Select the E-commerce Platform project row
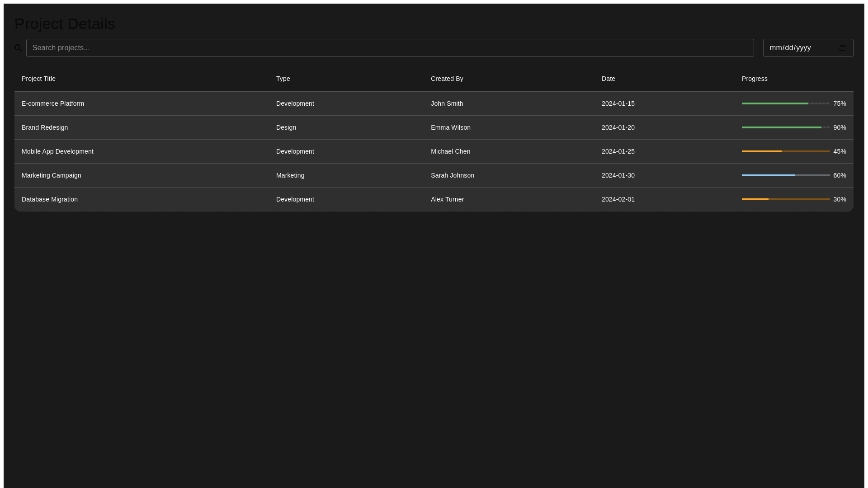 coord(53,103)
